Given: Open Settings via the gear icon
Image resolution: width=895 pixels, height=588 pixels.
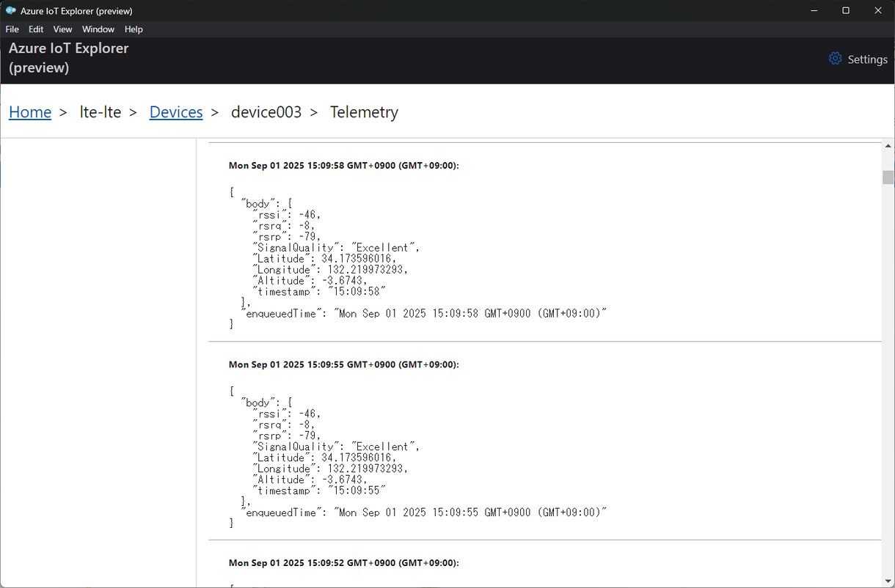Looking at the screenshot, I should [x=835, y=59].
